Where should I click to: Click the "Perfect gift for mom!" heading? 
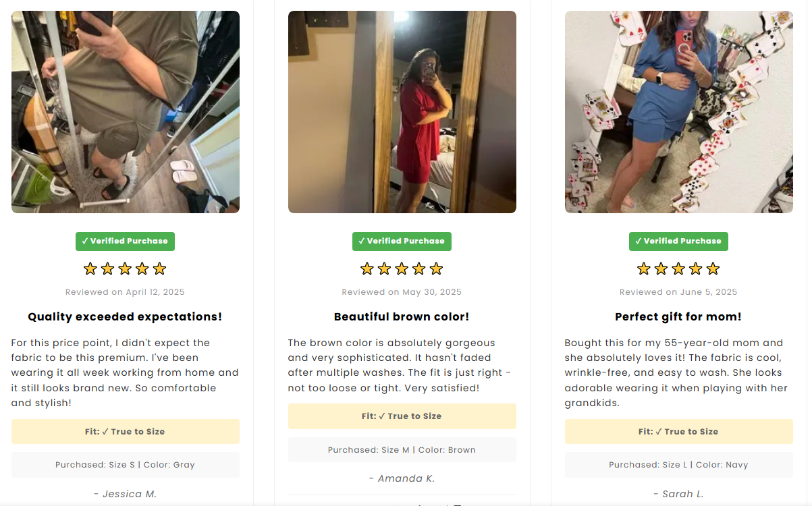678,317
